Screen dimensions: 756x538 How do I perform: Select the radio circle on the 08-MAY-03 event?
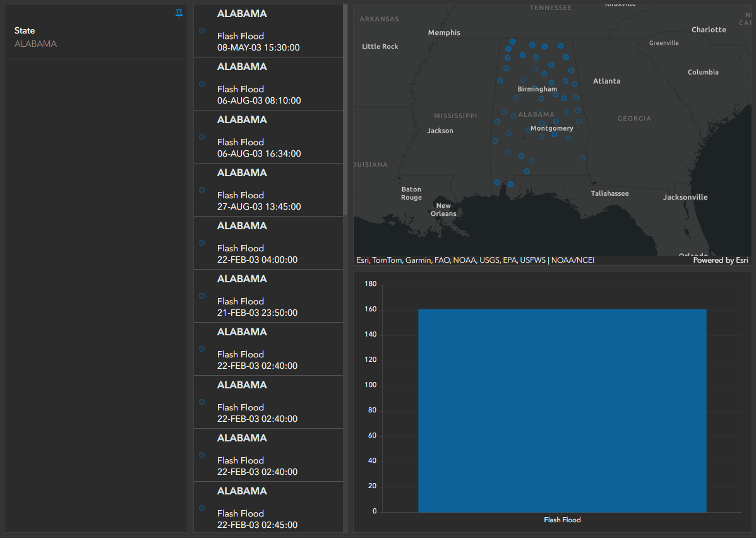click(x=201, y=30)
